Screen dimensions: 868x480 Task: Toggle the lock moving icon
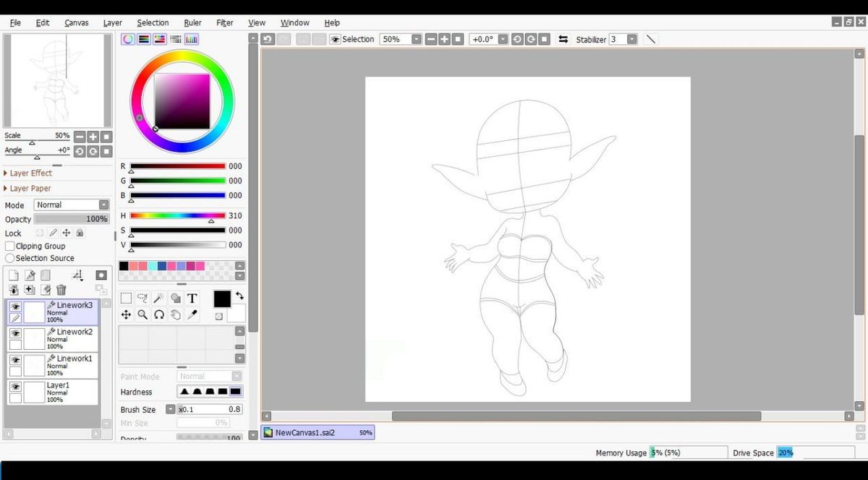(x=67, y=233)
